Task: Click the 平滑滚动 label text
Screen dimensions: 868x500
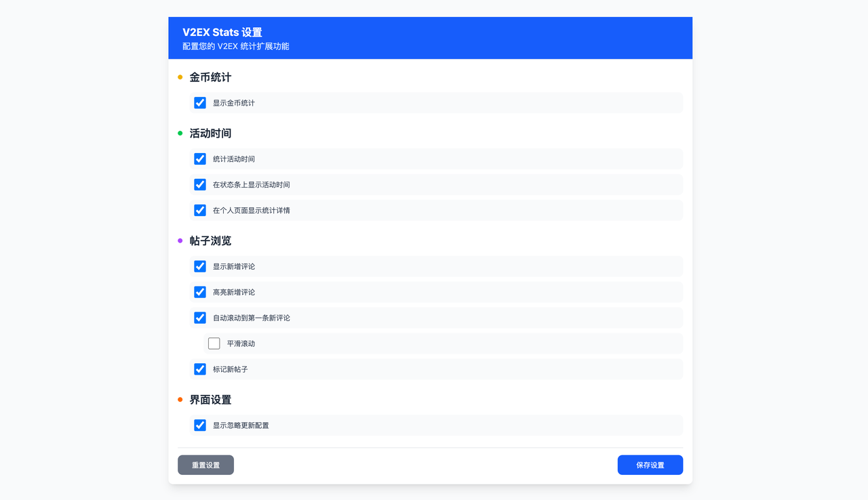Action: point(241,343)
